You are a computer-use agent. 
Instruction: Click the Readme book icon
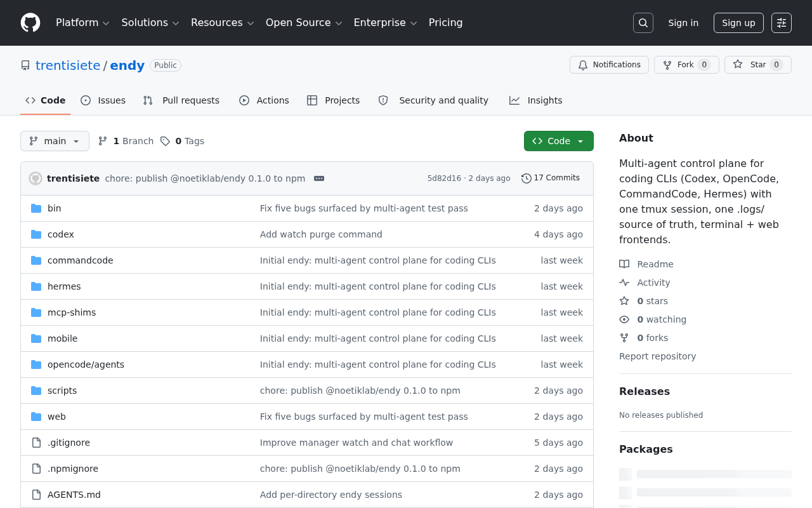624,264
